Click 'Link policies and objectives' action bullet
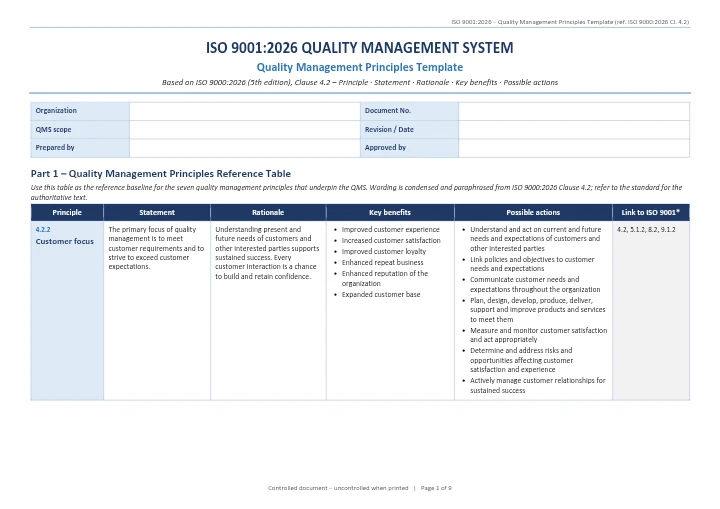 [532, 264]
